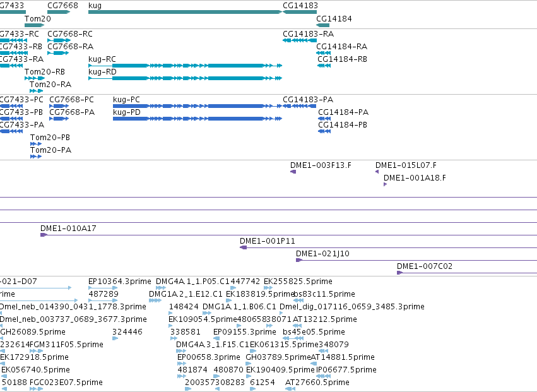Select transcript CG7668-RA

click(58, 53)
